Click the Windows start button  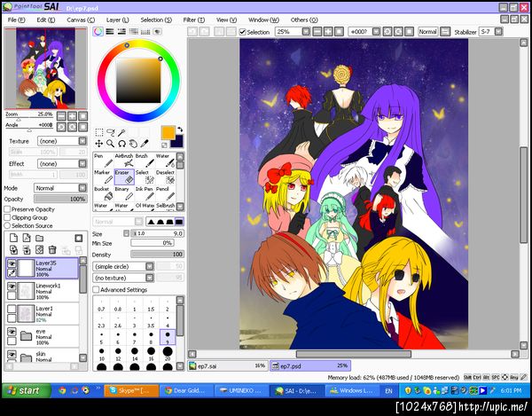26,390
